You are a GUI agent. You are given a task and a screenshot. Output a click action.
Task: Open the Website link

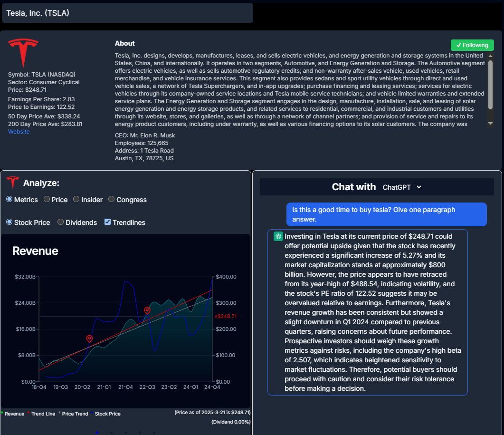click(19, 132)
